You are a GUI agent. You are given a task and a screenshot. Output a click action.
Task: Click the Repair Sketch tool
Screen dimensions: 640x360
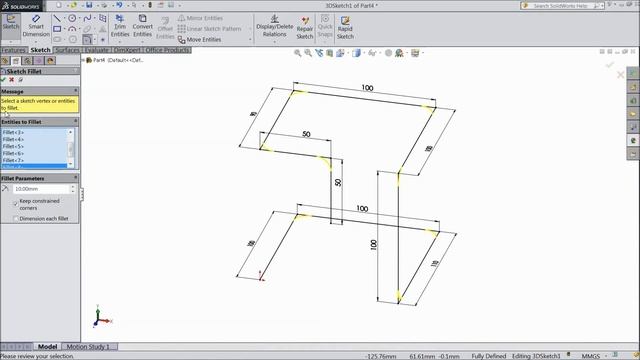[x=304, y=28]
